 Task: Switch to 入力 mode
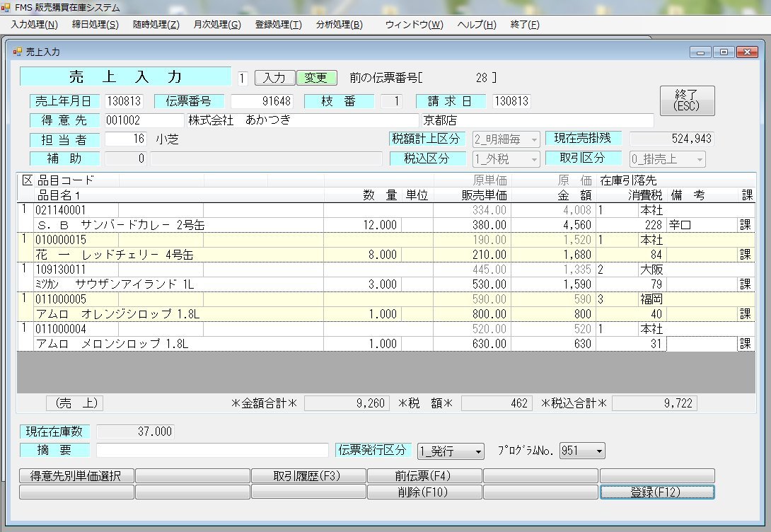click(274, 78)
